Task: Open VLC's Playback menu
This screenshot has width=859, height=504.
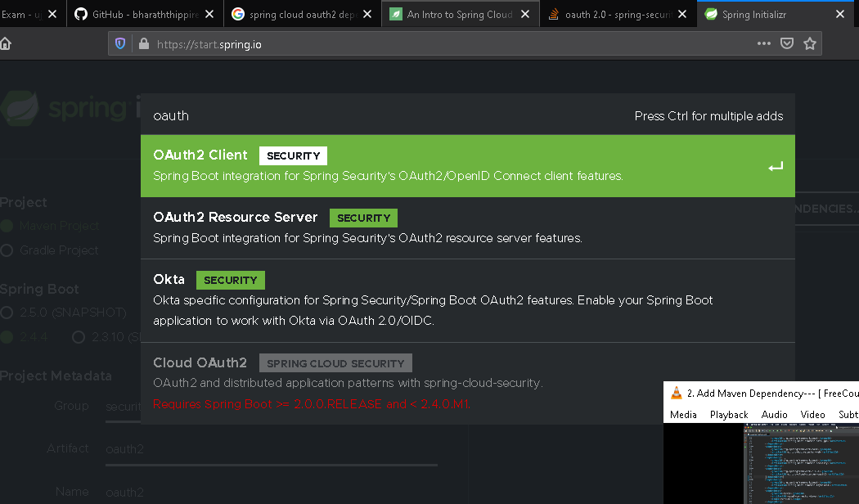Action: click(728, 414)
